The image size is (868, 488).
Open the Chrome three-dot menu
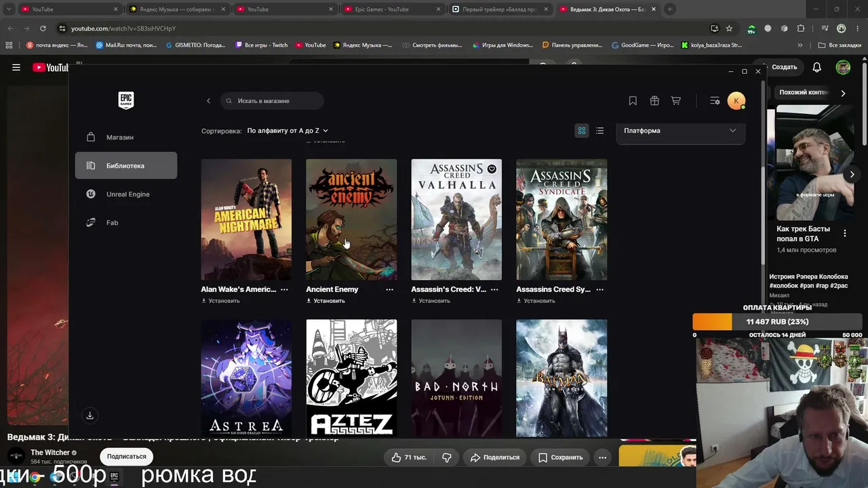click(x=858, y=28)
